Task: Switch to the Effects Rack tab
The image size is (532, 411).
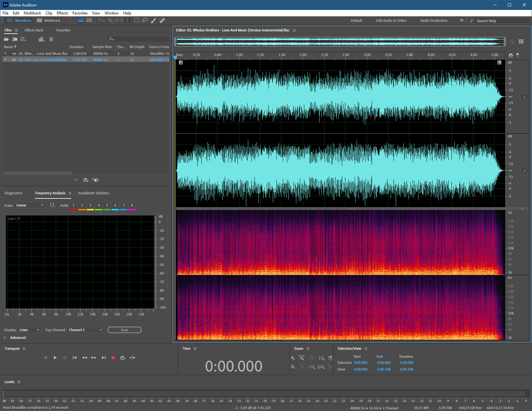Action: [34, 30]
